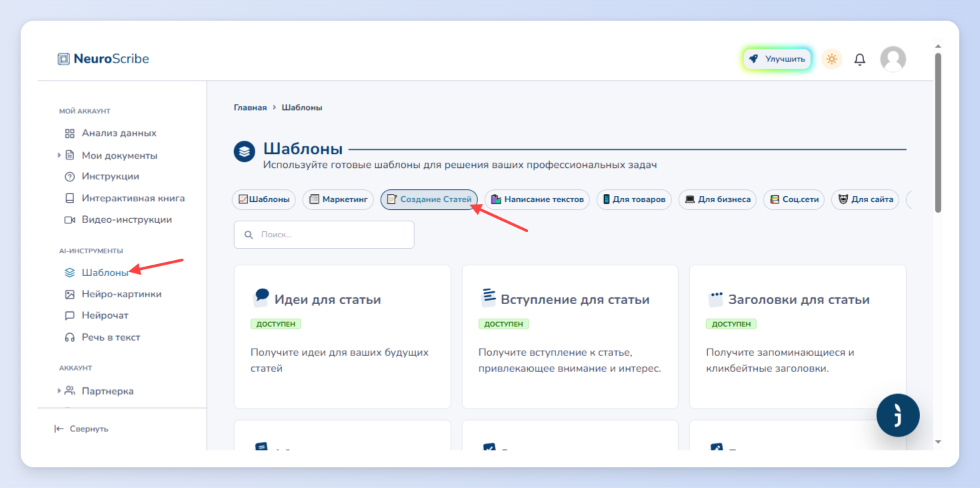The height and width of the screenshot is (488, 980).
Task: Click the МОЙ АККАУНТ section label
Action: click(x=85, y=111)
